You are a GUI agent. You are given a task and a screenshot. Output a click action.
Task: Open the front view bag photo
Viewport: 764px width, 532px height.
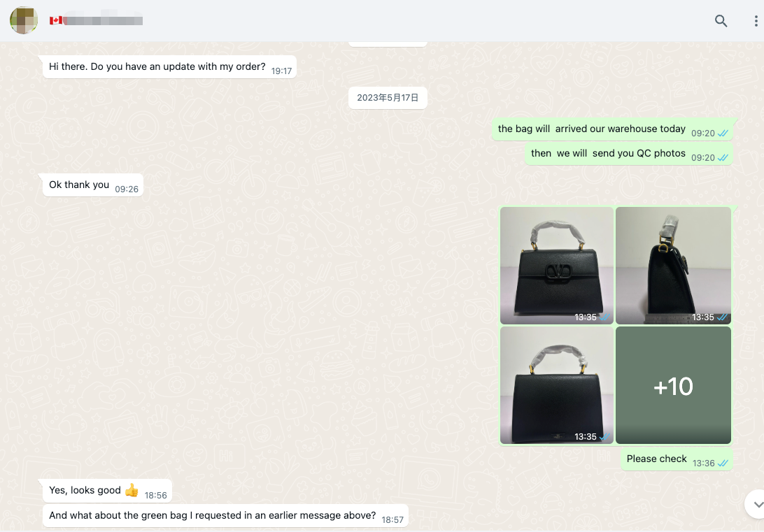point(556,265)
